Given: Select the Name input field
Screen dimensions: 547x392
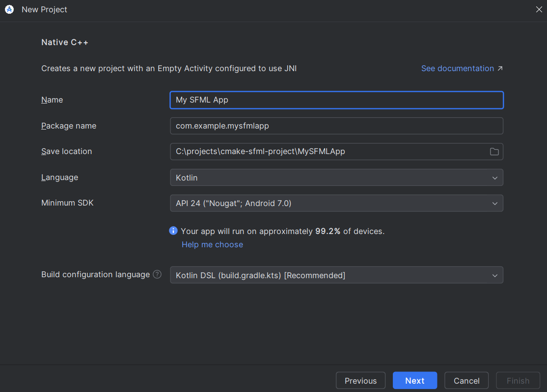Looking at the screenshot, I should [x=336, y=100].
